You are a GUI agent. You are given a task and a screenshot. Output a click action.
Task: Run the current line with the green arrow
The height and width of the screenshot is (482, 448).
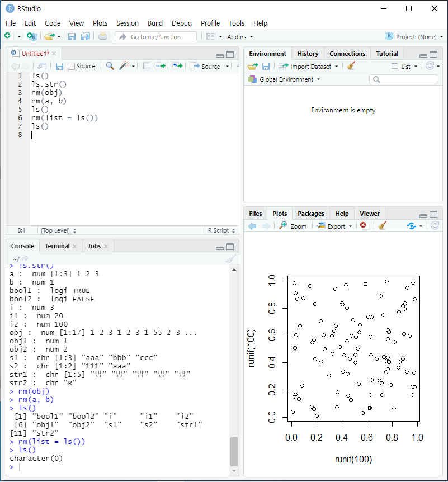160,66
